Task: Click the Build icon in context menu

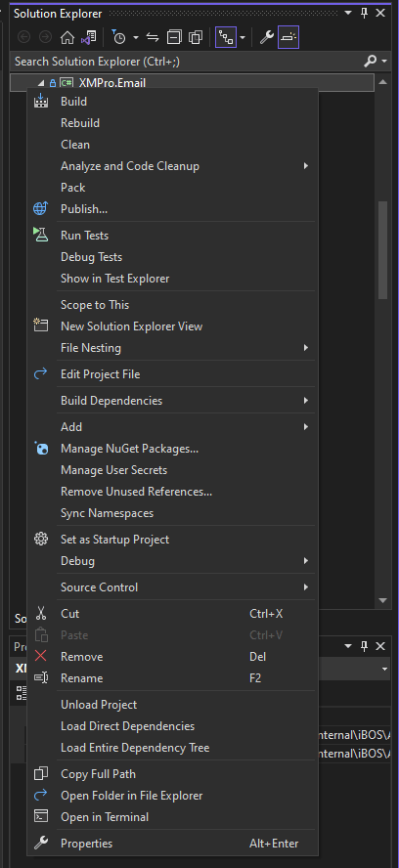Action: coord(41,101)
